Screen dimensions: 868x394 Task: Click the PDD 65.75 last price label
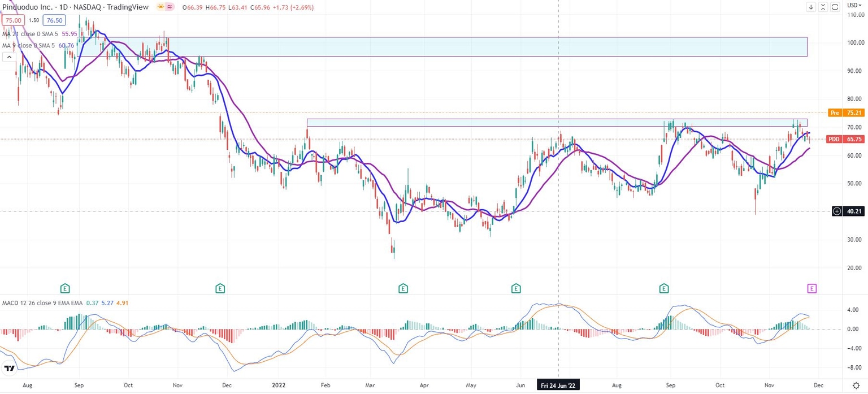(843, 139)
